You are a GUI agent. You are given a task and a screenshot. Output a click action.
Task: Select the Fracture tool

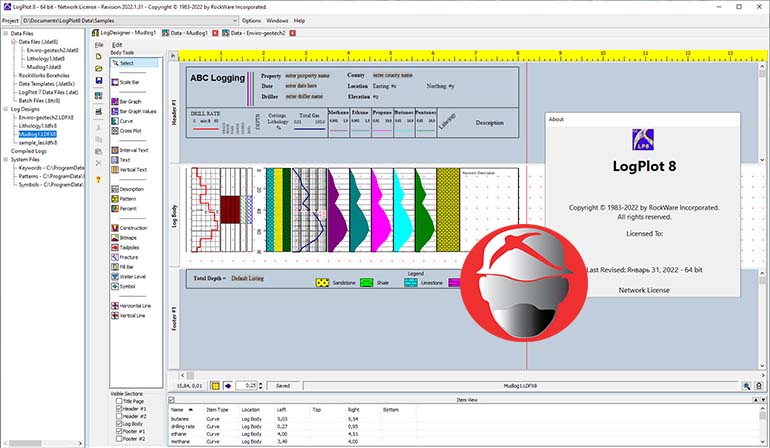point(125,257)
